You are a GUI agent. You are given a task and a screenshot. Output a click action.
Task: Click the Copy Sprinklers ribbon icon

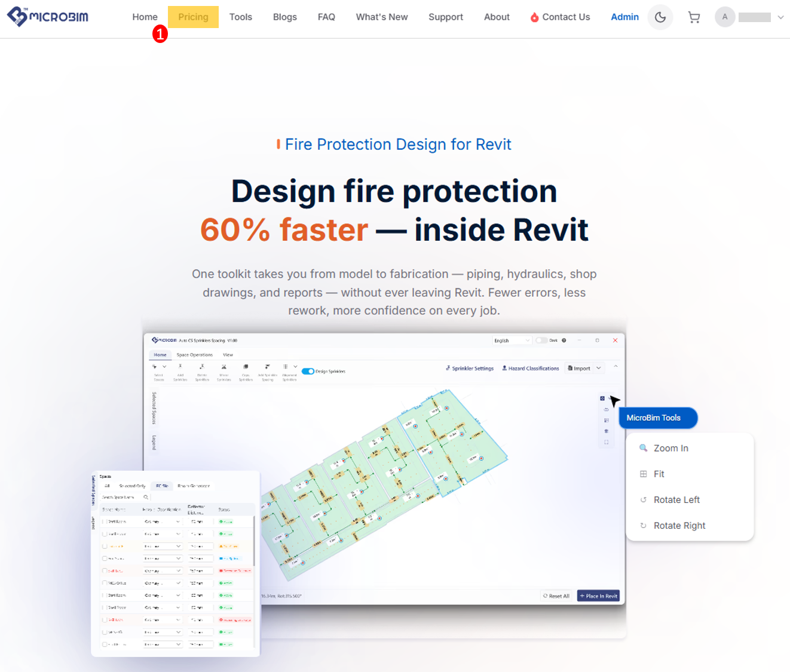pyautogui.click(x=246, y=367)
